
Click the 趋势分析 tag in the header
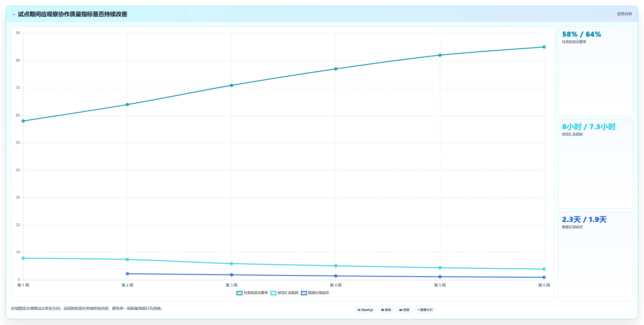point(624,14)
